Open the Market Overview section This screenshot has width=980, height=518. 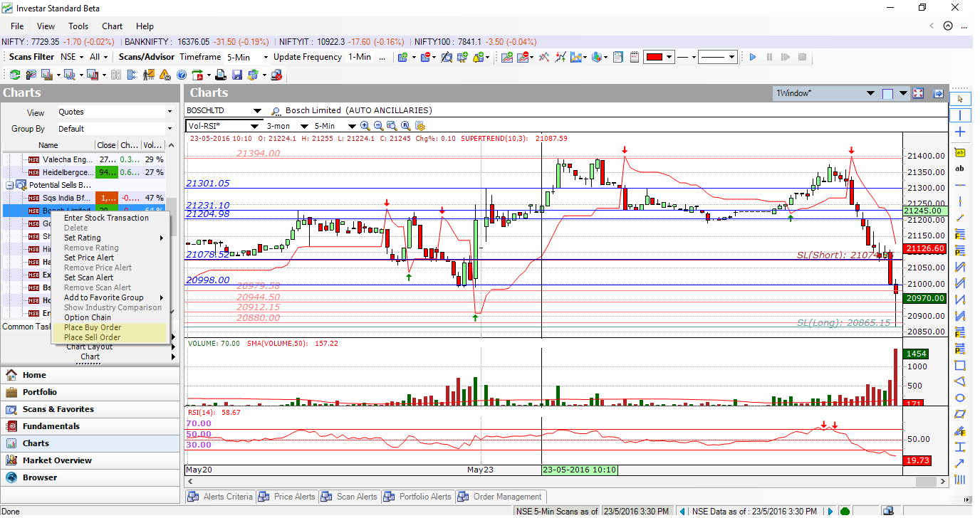pyautogui.click(x=90, y=460)
